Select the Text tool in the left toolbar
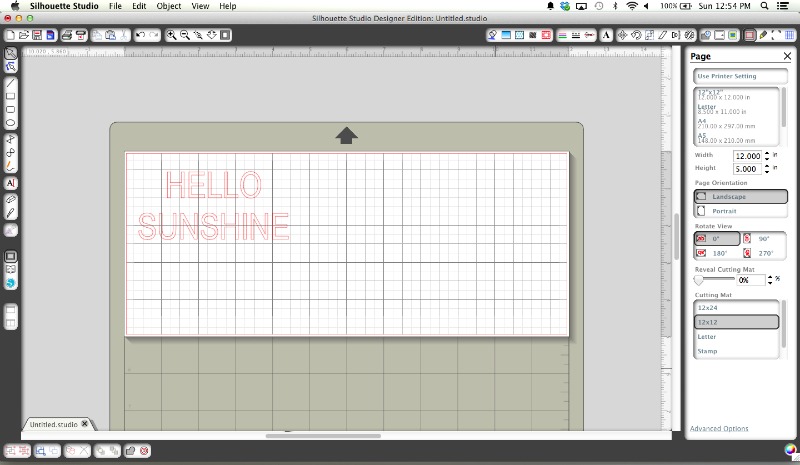Image resolution: width=800 pixels, height=465 pixels. (x=11, y=183)
